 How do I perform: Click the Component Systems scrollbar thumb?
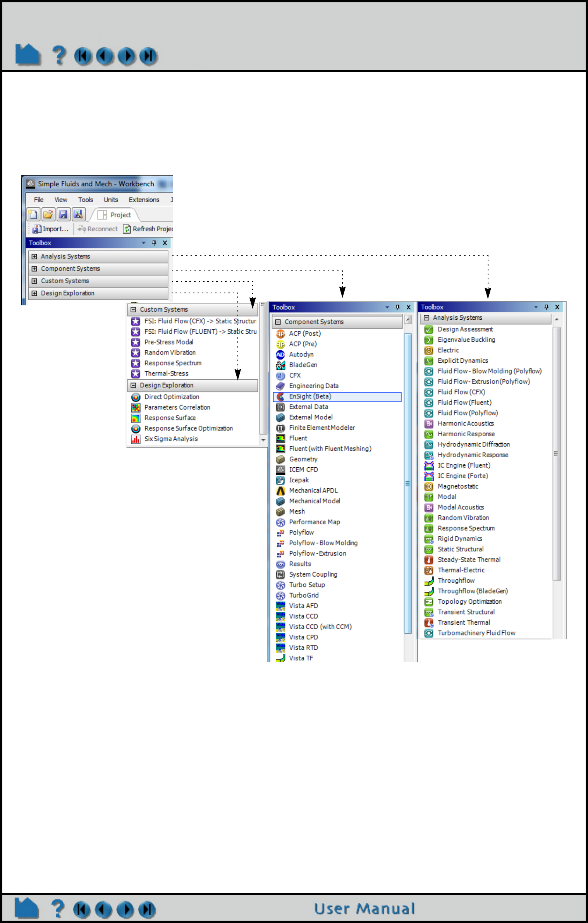407,483
